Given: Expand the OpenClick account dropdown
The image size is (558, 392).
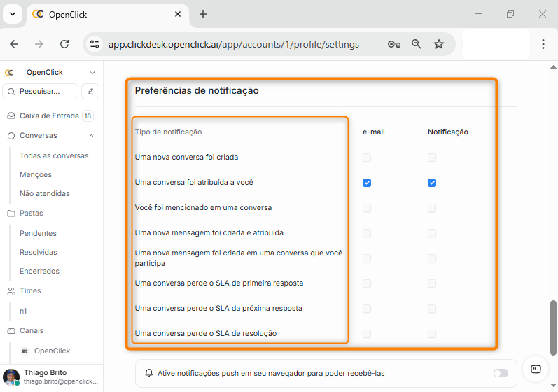Looking at the screenshot, I should [x=92, y=72].
